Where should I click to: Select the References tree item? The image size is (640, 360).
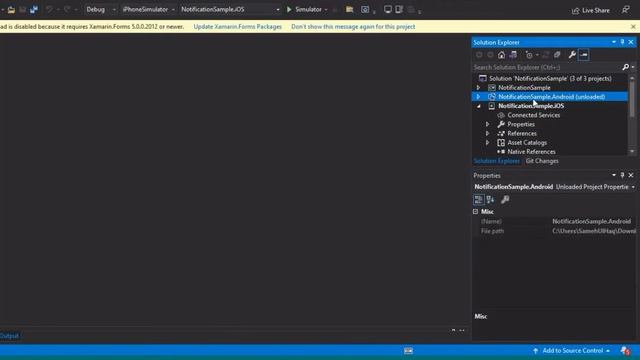(x=522, y=133)
